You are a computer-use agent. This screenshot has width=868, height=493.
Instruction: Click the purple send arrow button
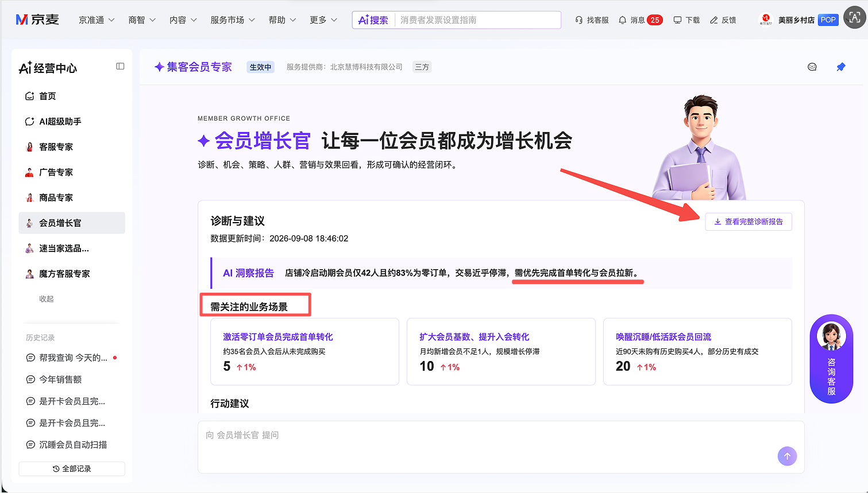coord(787,456)
